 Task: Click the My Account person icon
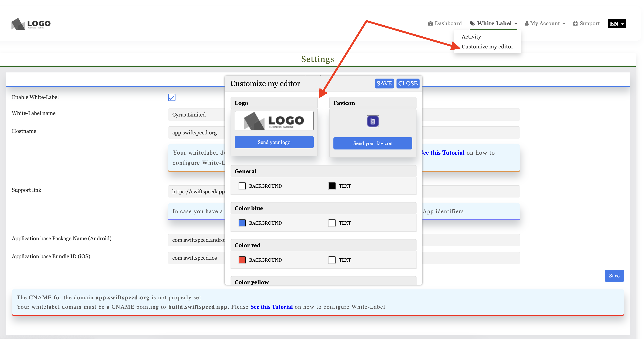[526, 23]
